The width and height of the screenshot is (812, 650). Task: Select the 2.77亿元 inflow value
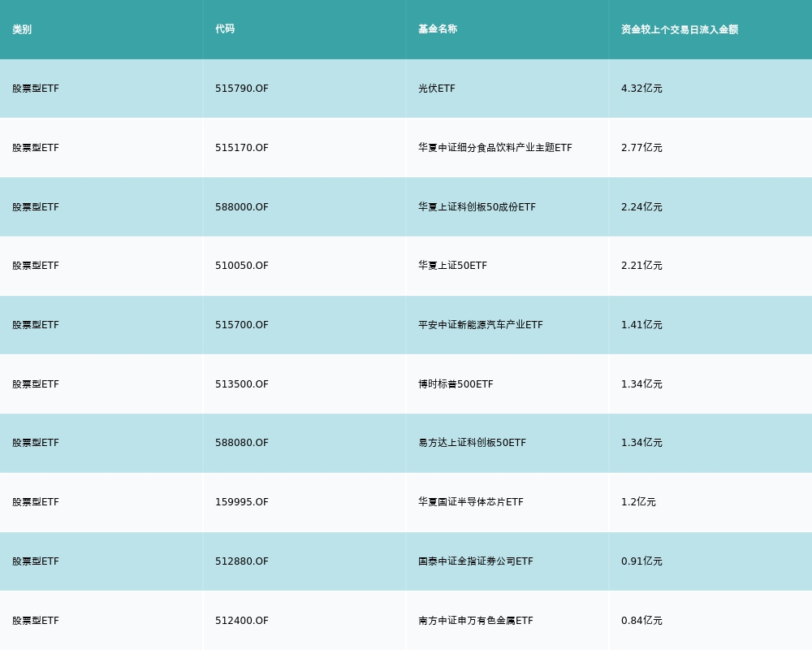tap(641, 148)
